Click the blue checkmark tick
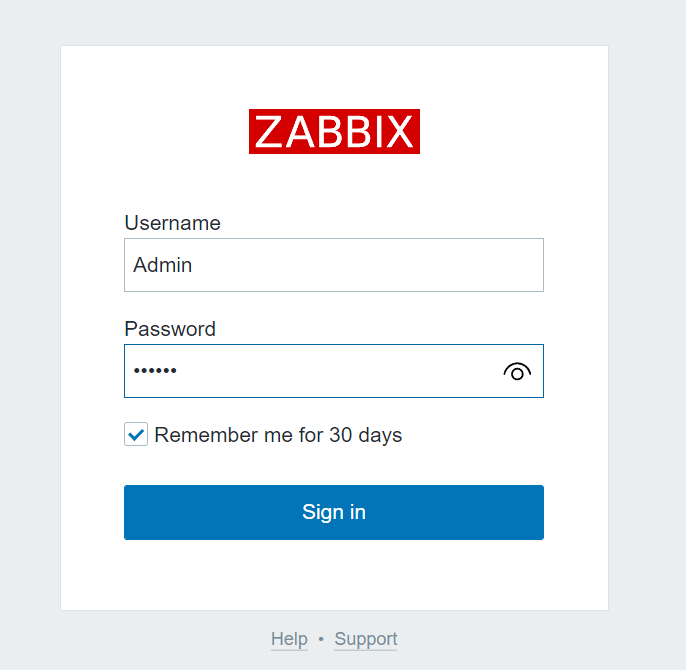Image resolution: width=686 pixels, height=670 pixels. coord(136,435)
